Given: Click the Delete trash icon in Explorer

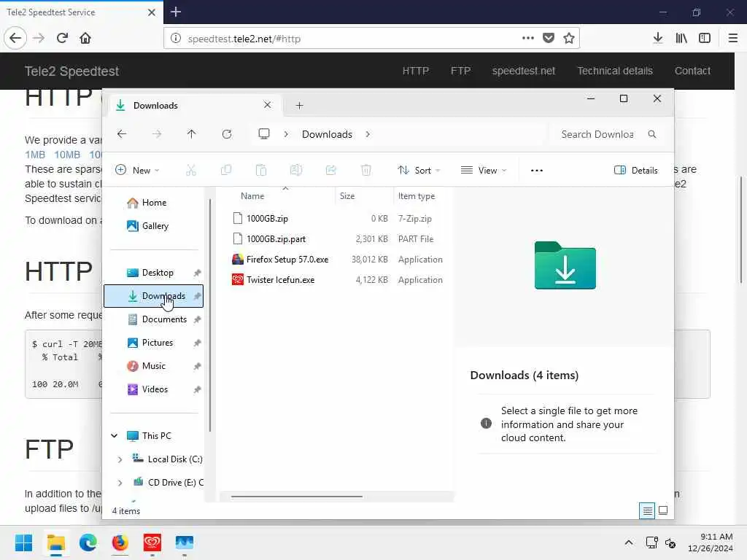Looking at the screenshot, I should coord(366,170).
